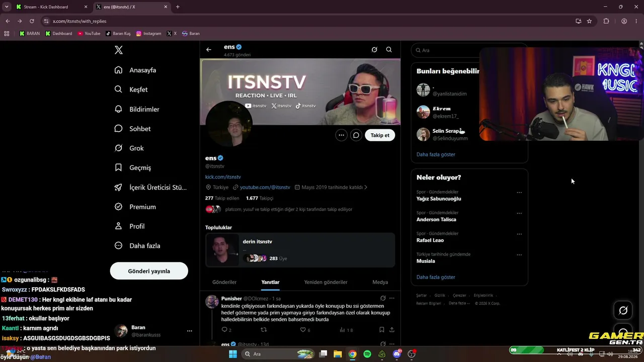
Task: Expand the Mayıs 2019 join date details
Action: [331, 187]
